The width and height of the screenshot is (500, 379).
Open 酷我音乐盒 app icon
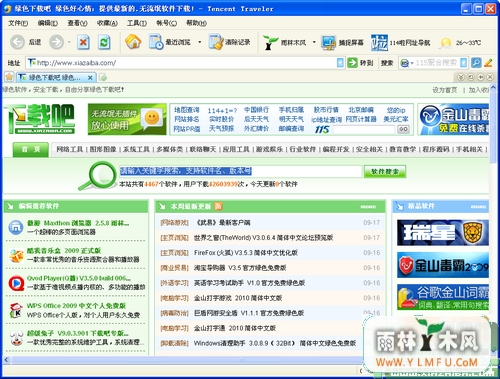[x=16, y=256]
